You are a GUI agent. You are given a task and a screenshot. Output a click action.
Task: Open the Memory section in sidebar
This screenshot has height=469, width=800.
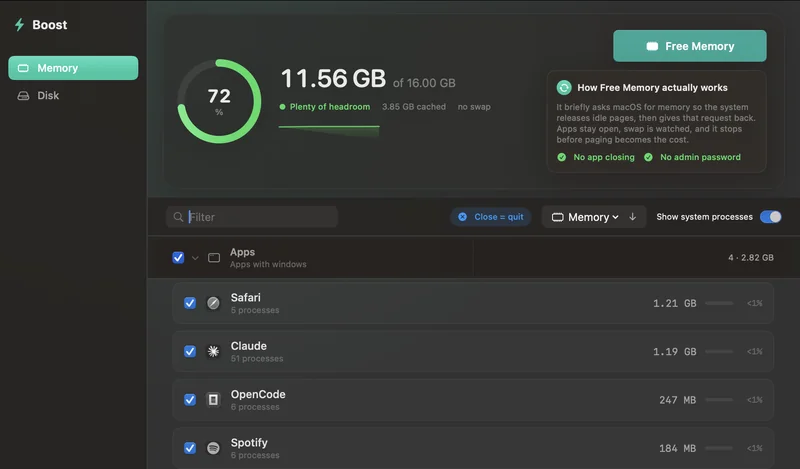(73, 68)
